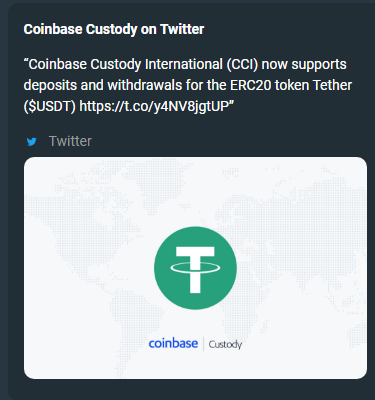This screenshot has height=400, width=375.
Task: Click the blue coinbase wordmark
Action: pyautogui.click(x=173, y=343)
